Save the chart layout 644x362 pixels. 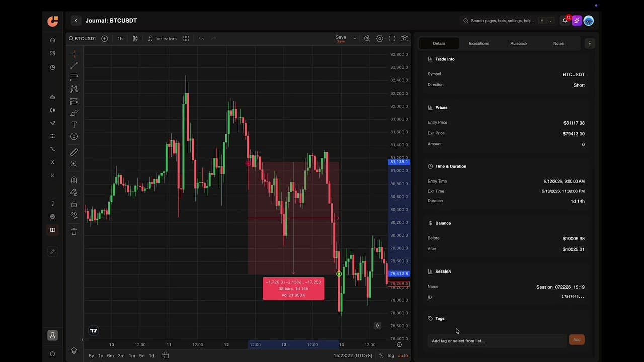(341, 38)
